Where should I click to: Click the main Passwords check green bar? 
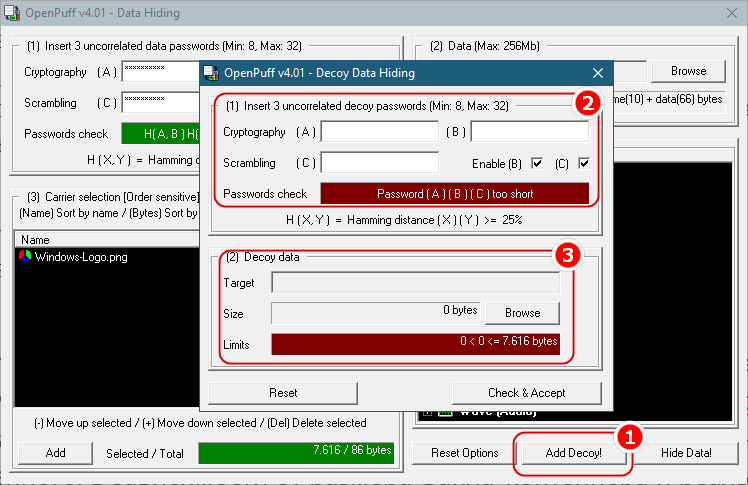point(161,134)
